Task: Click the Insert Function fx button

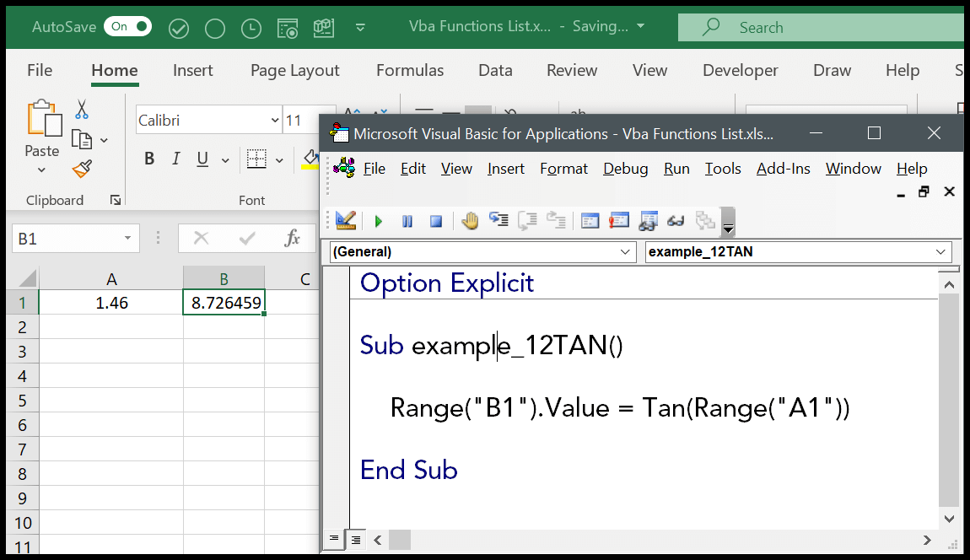Action: click(293, 239)
